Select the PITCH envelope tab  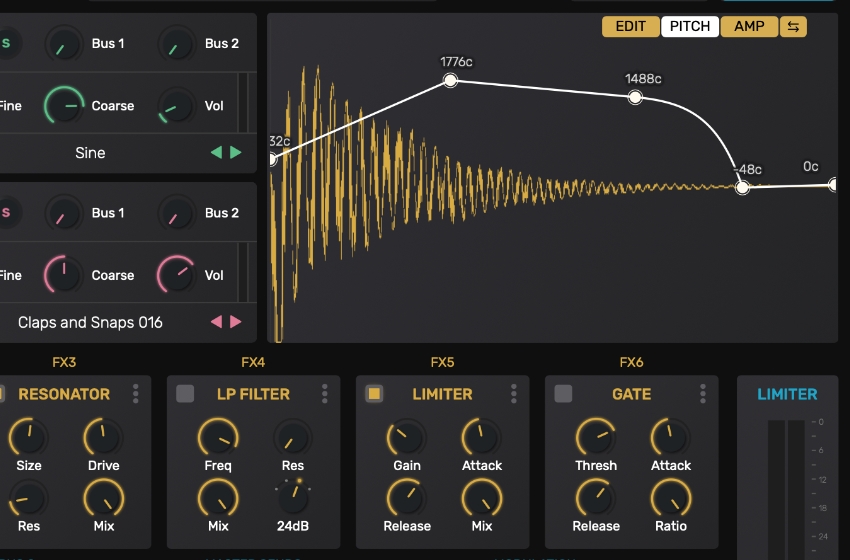pyautogui.click(x=690, y=27)
